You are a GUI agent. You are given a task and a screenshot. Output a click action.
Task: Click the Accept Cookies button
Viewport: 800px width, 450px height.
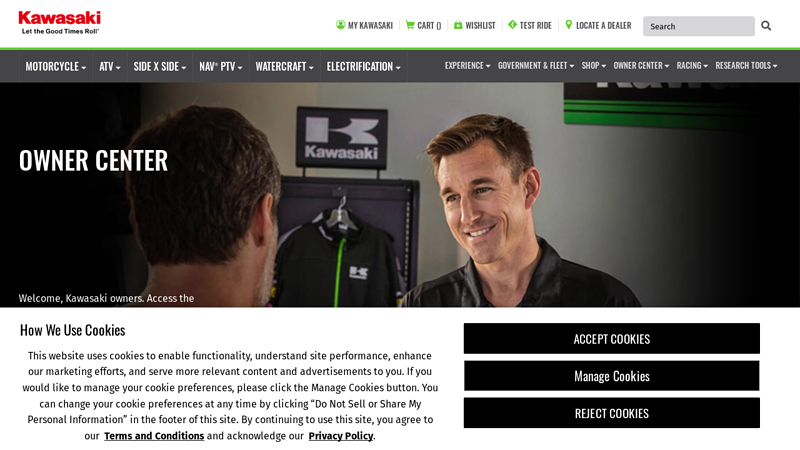[x=612, y=338]
